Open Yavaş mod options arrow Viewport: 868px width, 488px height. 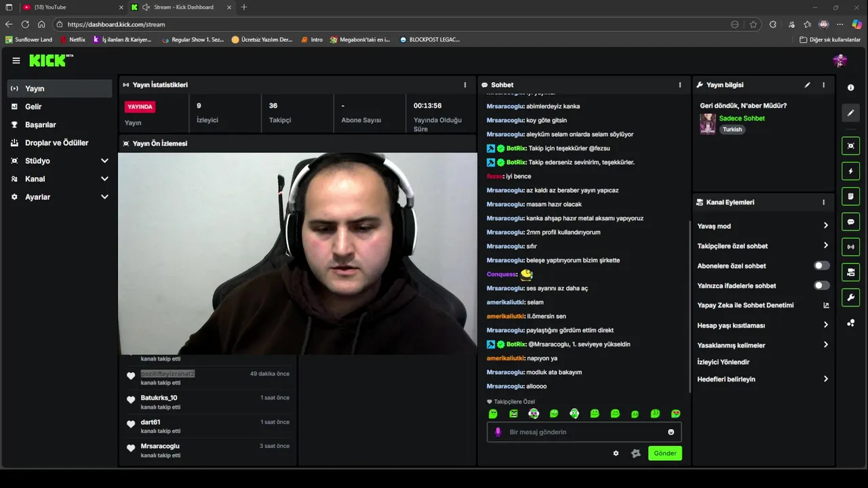click(825, 226)
